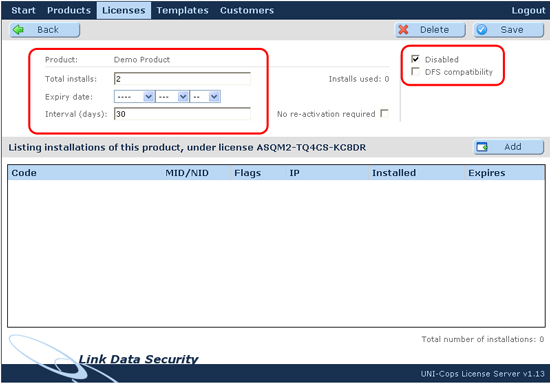The height and width of the screenshot is (383, 550).
Task: Open the expiry month dropdown
Action: (172, 96)
